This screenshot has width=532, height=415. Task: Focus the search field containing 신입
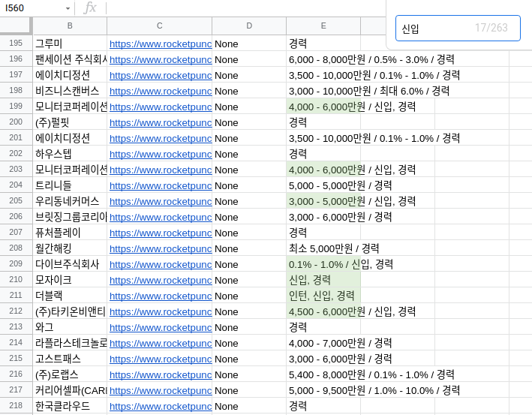coord(458,29)
